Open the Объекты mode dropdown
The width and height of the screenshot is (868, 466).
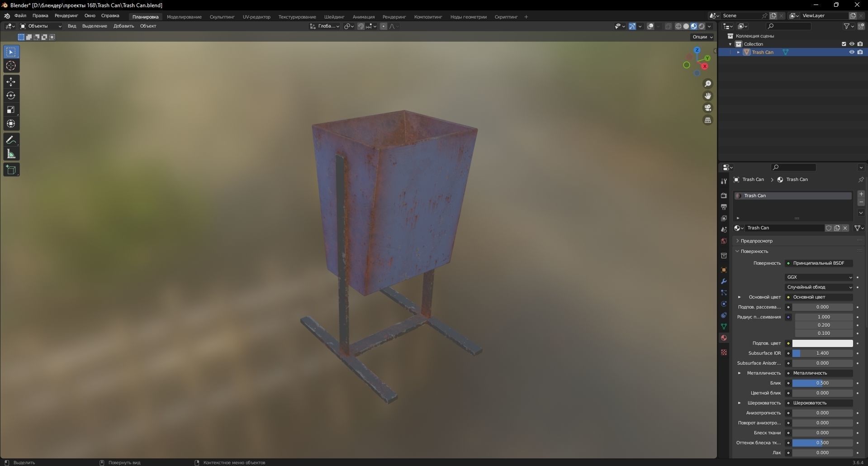coord(41,26)
